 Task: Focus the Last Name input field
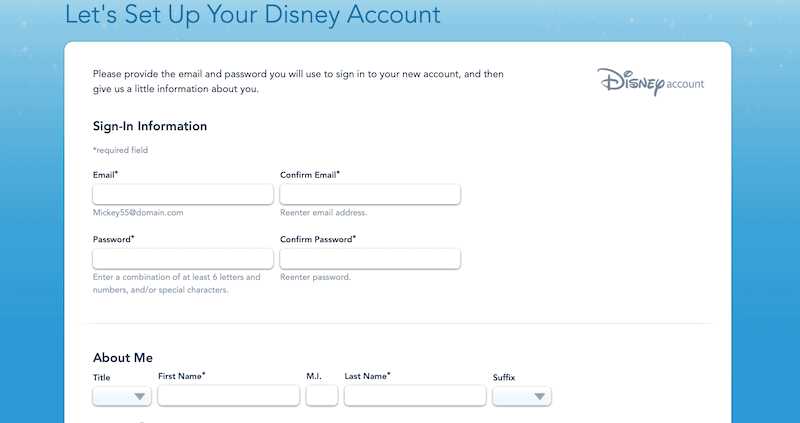point(415,395)
